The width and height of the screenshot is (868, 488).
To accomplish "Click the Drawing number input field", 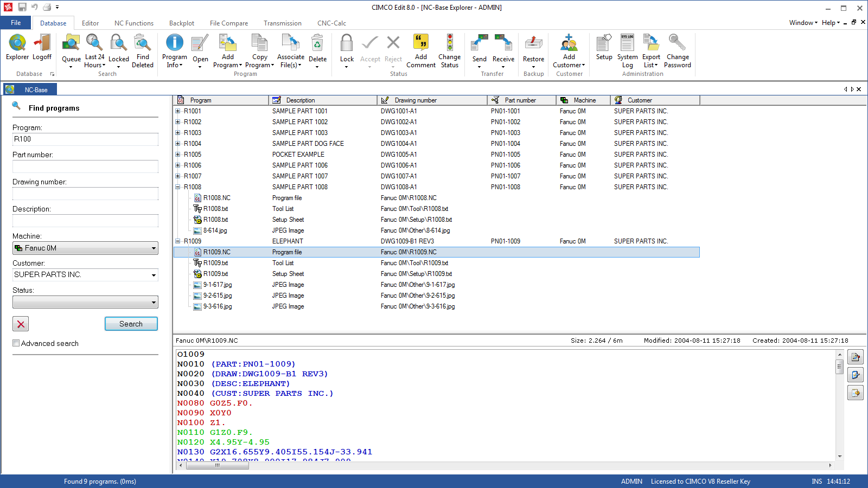I will pyautogui.click(x=85, y=194).
